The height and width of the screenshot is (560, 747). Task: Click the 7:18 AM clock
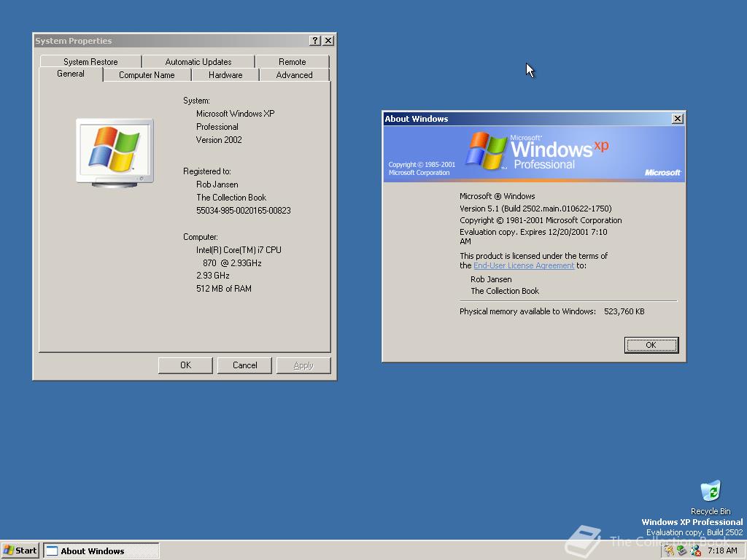(x=722, y=551)
